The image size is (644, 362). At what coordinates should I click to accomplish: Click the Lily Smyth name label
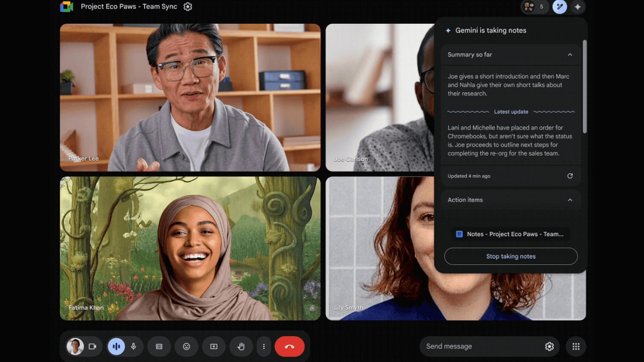(348, 308)
